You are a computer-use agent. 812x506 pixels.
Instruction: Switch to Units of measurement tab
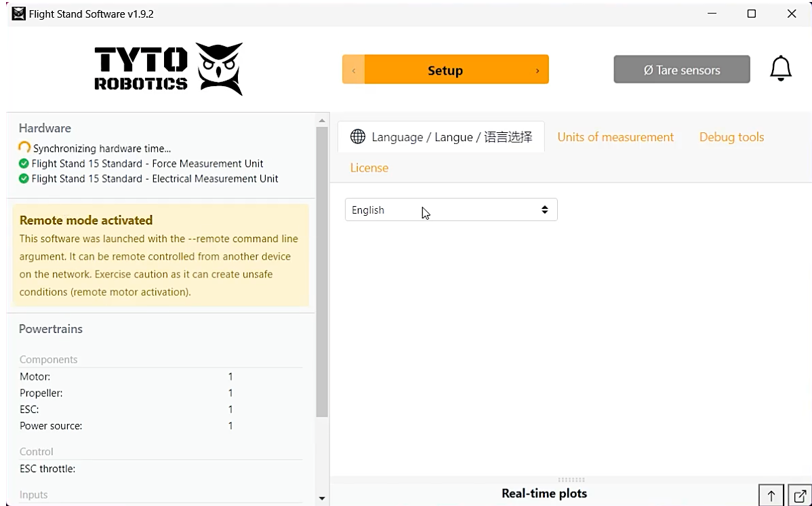pos(615,137)
